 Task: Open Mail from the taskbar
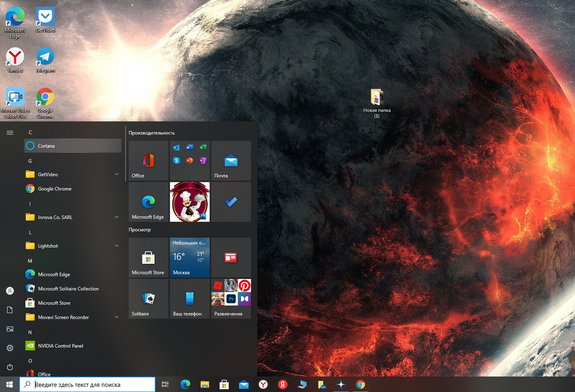coord(244,384)
